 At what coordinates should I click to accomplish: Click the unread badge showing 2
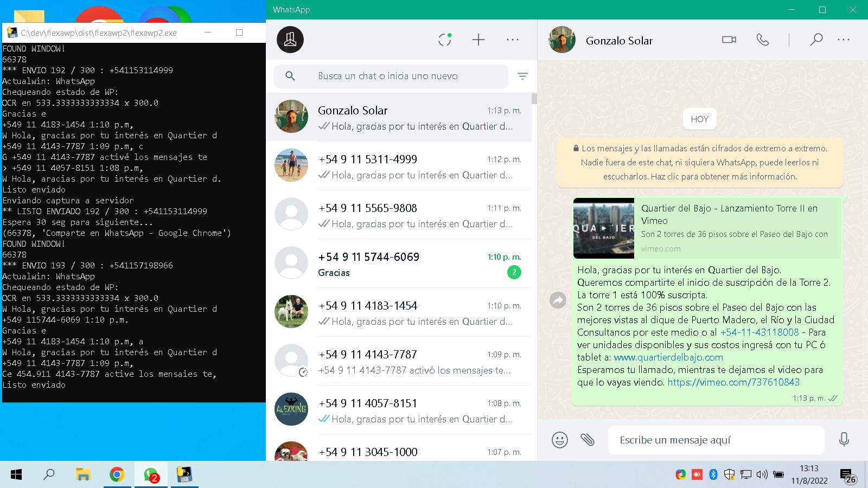(x=514, y=272)
